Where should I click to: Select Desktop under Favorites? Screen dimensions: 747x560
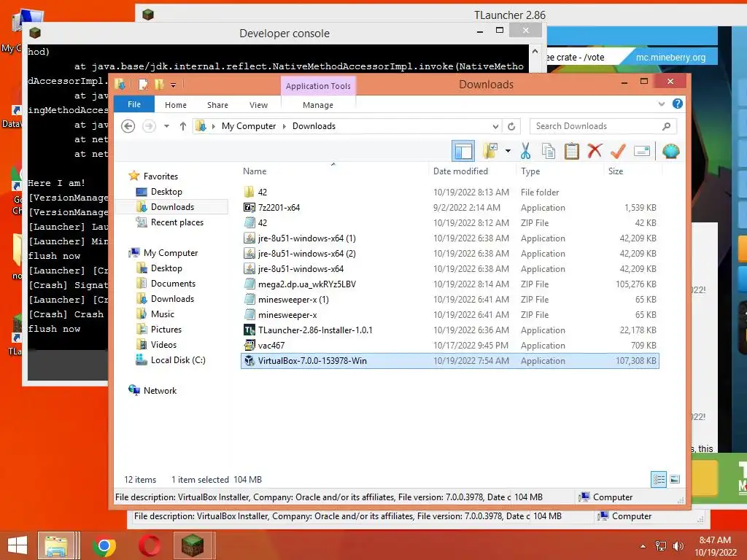pos(166,192)
